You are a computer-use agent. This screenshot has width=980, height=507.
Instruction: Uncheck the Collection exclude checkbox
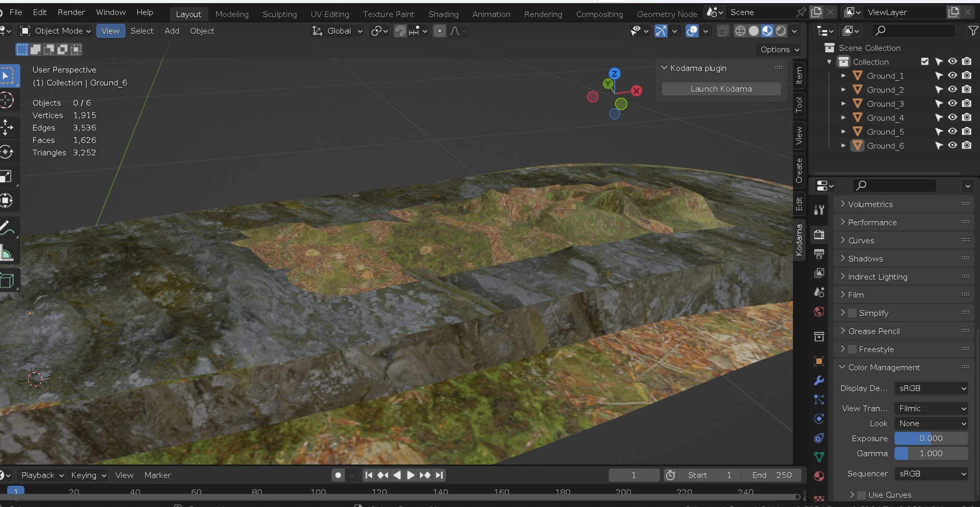[925, 62]
